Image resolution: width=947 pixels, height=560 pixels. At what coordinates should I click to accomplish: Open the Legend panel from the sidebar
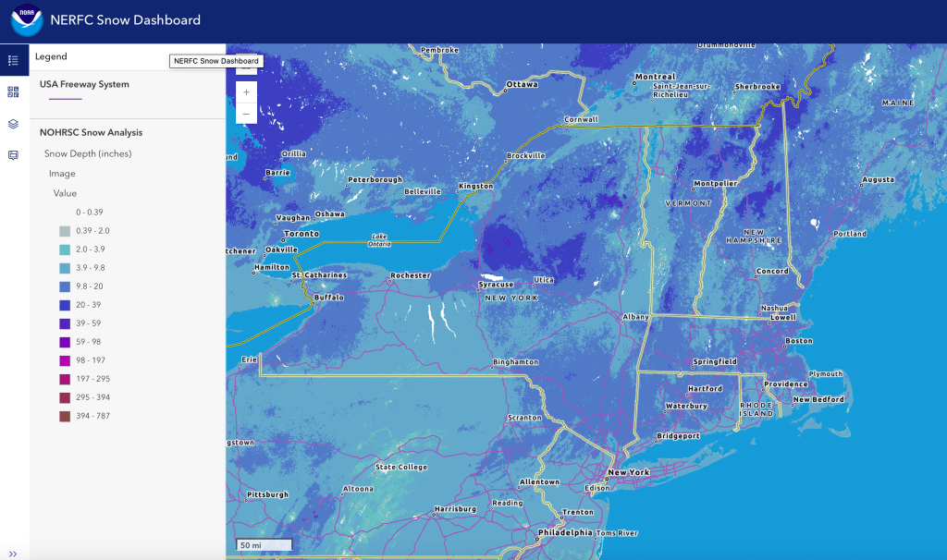pos(12,59)
